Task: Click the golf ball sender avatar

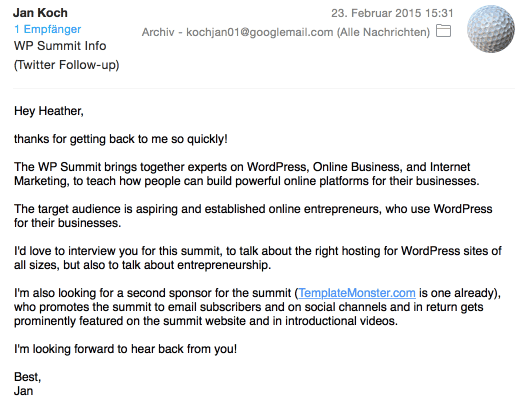Action: pos(491,29)
